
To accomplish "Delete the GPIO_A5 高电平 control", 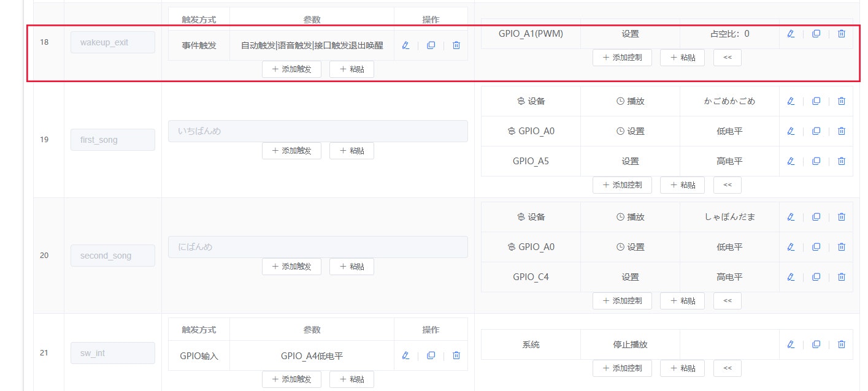I will coord(842,161).
